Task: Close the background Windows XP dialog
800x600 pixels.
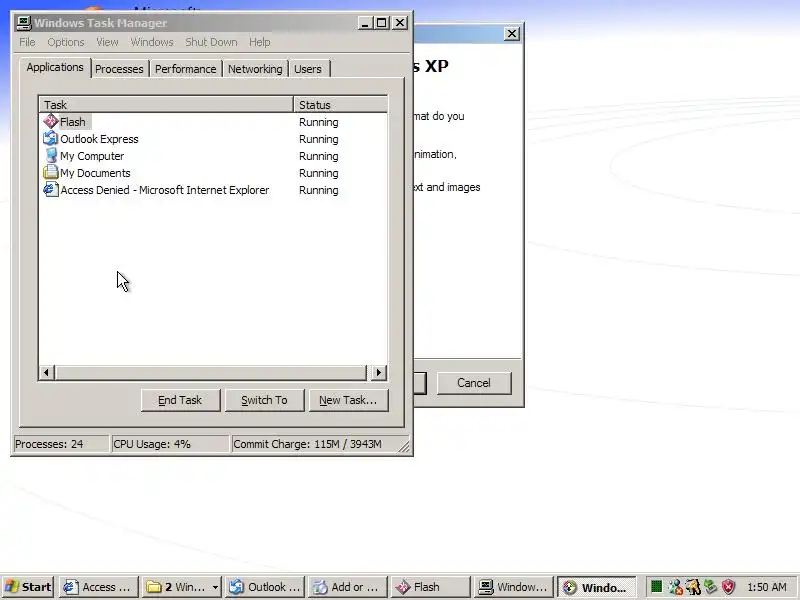Action: click(x=512, y=34)
